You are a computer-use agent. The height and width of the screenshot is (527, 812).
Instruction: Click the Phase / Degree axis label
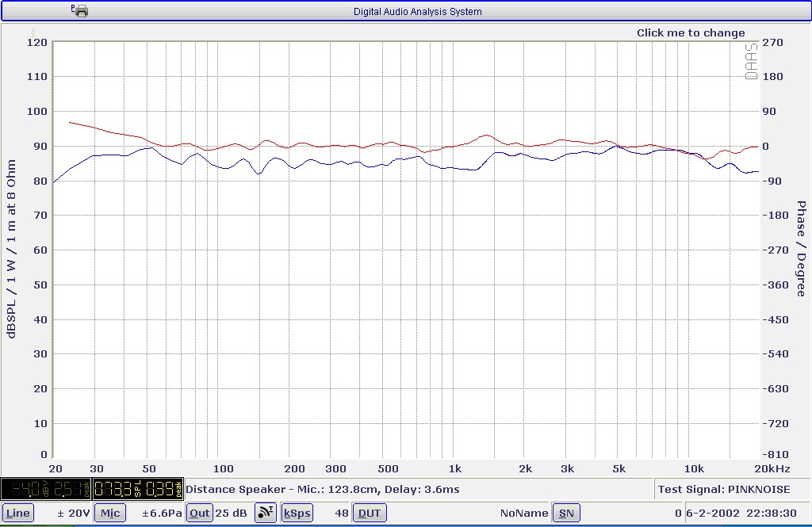click(x=801, y=249)
